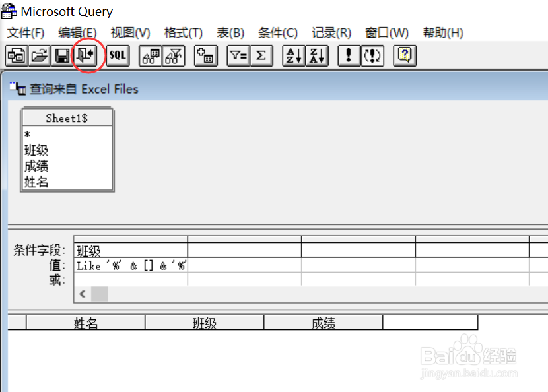Open the 文件(F) menu
Image resolution: width=548 pixels, height=392 pixels.
[26, 33]
